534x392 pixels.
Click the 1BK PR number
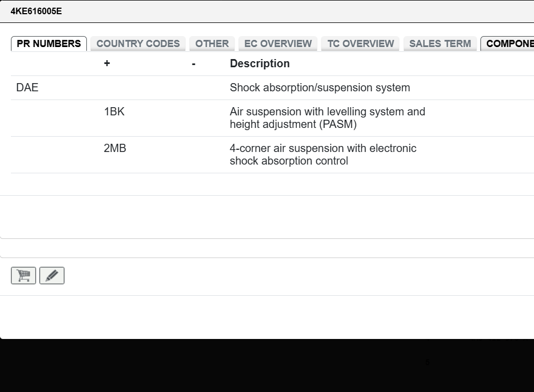114,112
